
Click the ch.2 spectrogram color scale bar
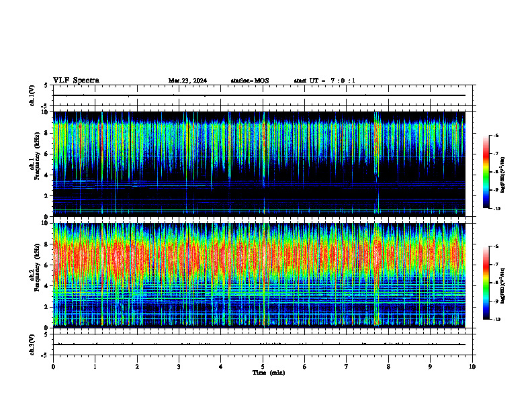point(486,283)
